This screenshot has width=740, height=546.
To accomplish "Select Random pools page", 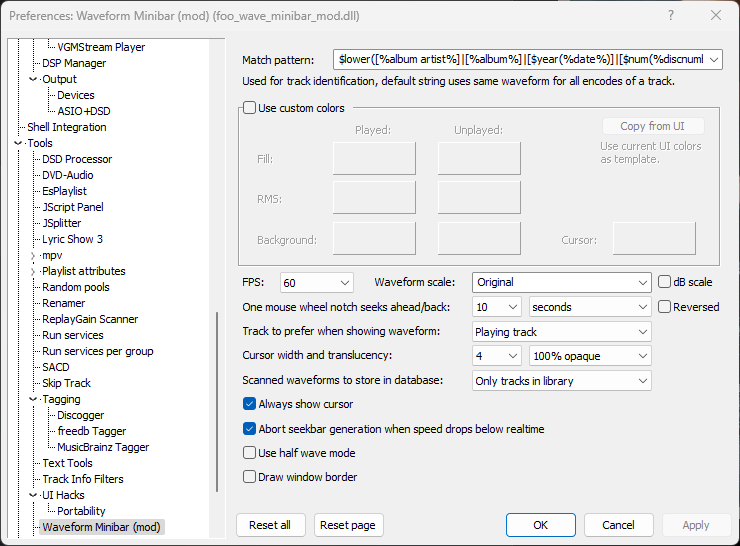I will pos(76,287).
